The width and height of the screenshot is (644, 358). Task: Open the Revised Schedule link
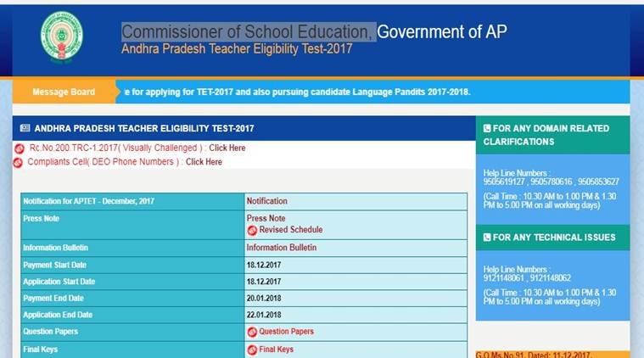tap(290, 230)
